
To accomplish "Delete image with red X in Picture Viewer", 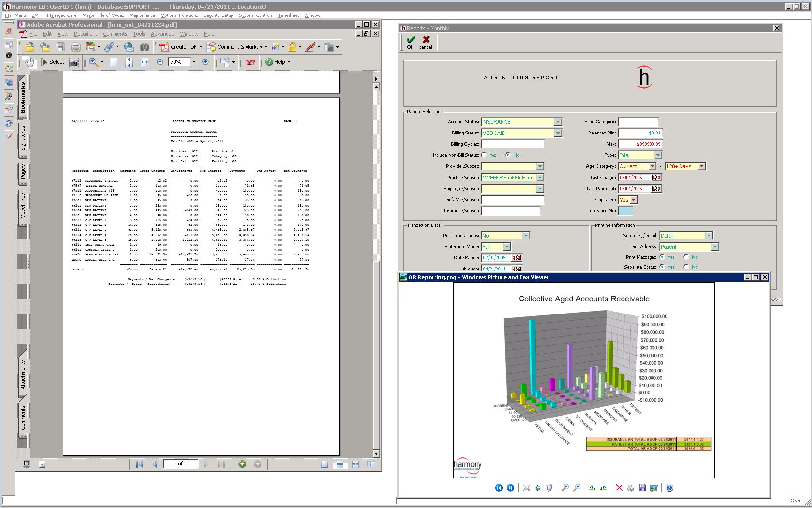I will (619, 488).
